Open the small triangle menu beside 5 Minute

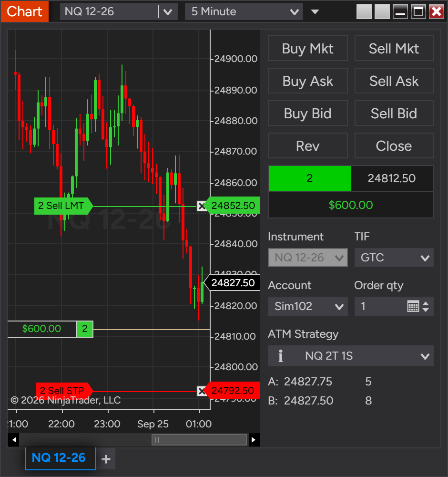point(315,12)
